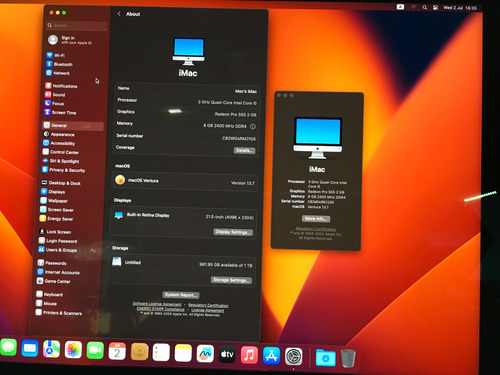Open Accessibility settings
The height and width of the screenshot is (375, 500).
coord(59,143)
